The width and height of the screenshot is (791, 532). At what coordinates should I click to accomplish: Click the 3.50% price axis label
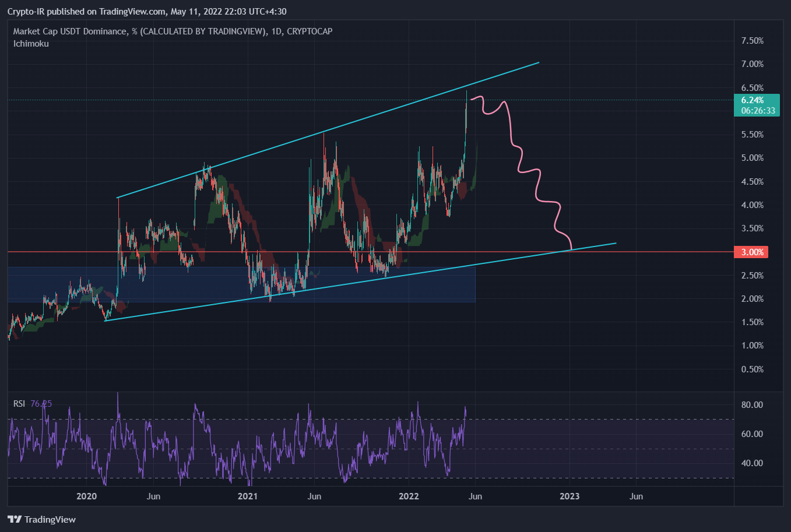[x=752, y=228]
